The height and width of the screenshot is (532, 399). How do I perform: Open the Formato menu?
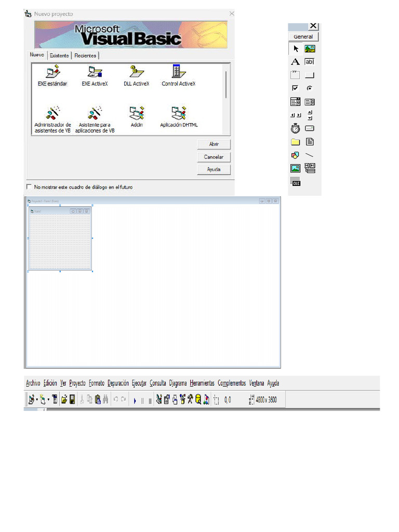coord(97,383)
